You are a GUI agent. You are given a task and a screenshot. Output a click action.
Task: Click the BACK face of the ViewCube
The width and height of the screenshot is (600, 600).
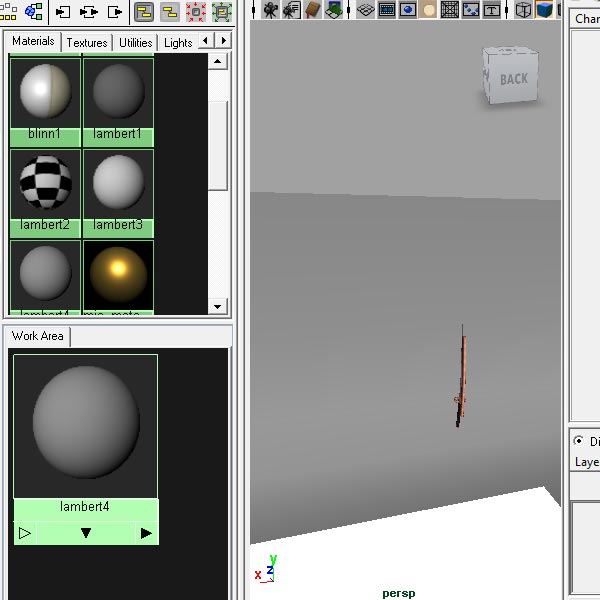[514, 79]
